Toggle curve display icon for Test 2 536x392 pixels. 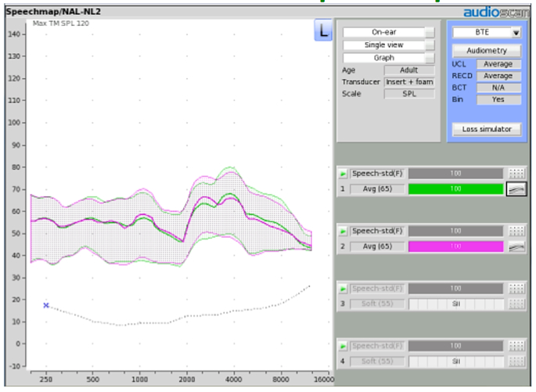[516, 246]
